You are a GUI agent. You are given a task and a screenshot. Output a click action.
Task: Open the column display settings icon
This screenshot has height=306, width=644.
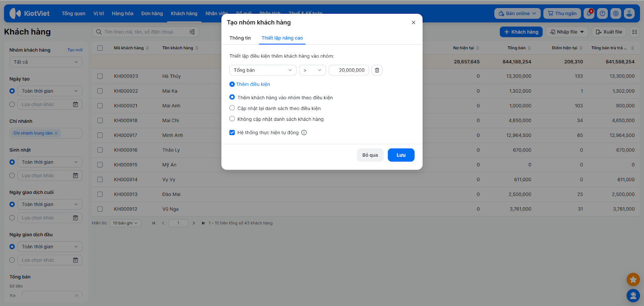[634, 32]
